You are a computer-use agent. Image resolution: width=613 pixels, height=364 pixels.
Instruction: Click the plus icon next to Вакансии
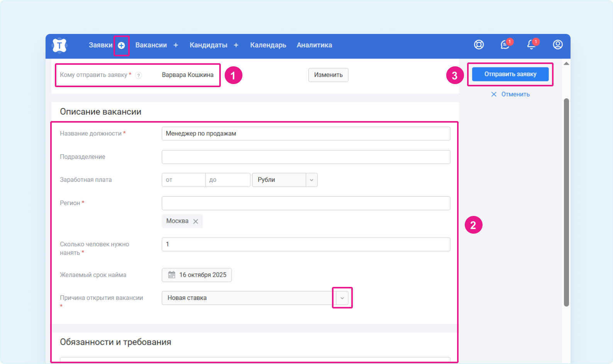click(176, 45)
